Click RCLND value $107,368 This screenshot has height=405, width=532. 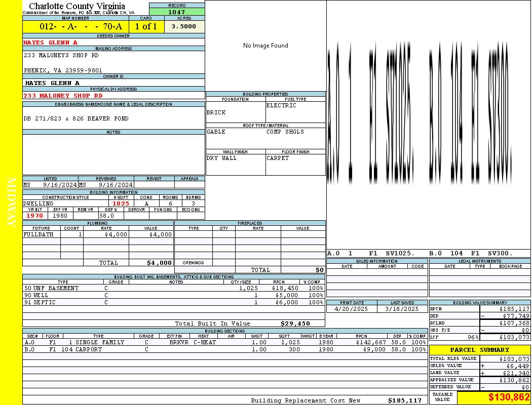point(514,323)
